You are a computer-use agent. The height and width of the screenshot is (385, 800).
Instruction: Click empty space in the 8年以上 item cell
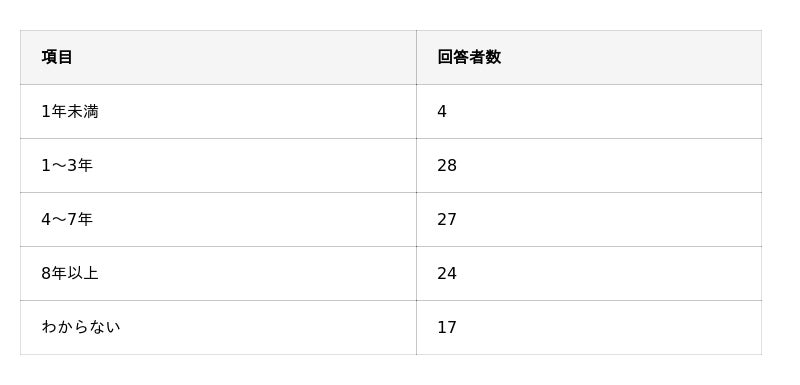tap(255, 273)
